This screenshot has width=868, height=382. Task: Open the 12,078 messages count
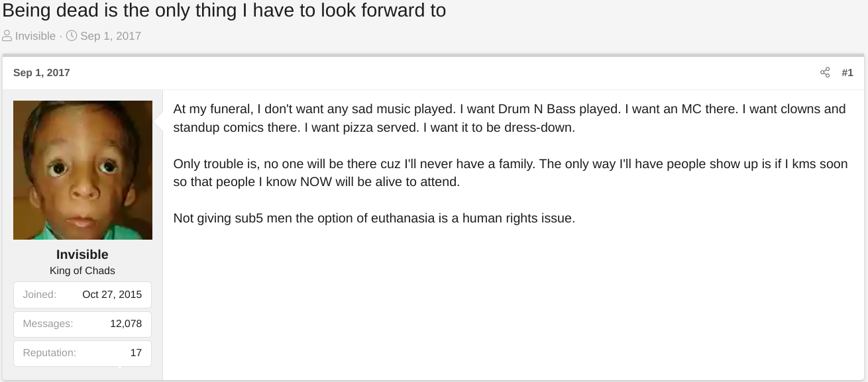[126, 324]
